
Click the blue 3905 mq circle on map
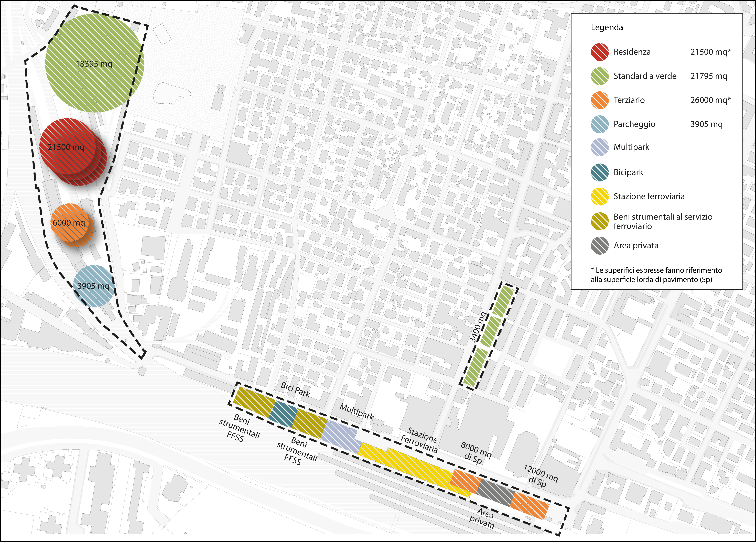click(94, 286)
